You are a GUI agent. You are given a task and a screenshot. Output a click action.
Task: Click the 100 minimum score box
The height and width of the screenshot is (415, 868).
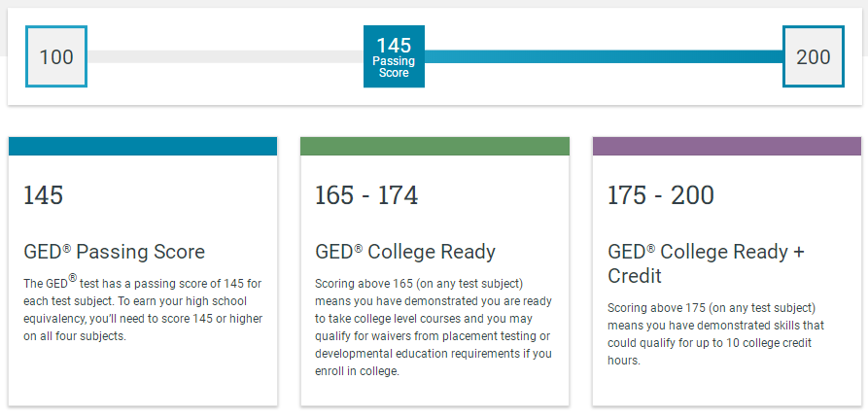click(56, 56)
